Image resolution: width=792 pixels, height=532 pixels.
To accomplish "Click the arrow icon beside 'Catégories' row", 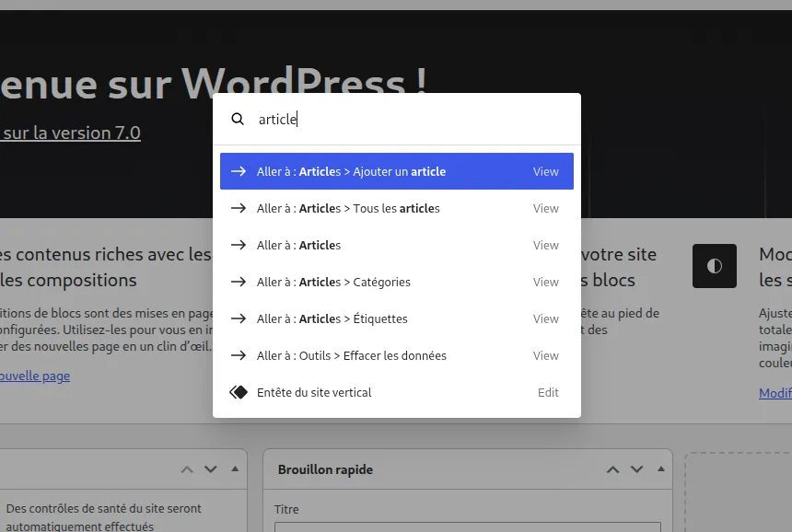I will pyautogui.click(x=239, y=283).
